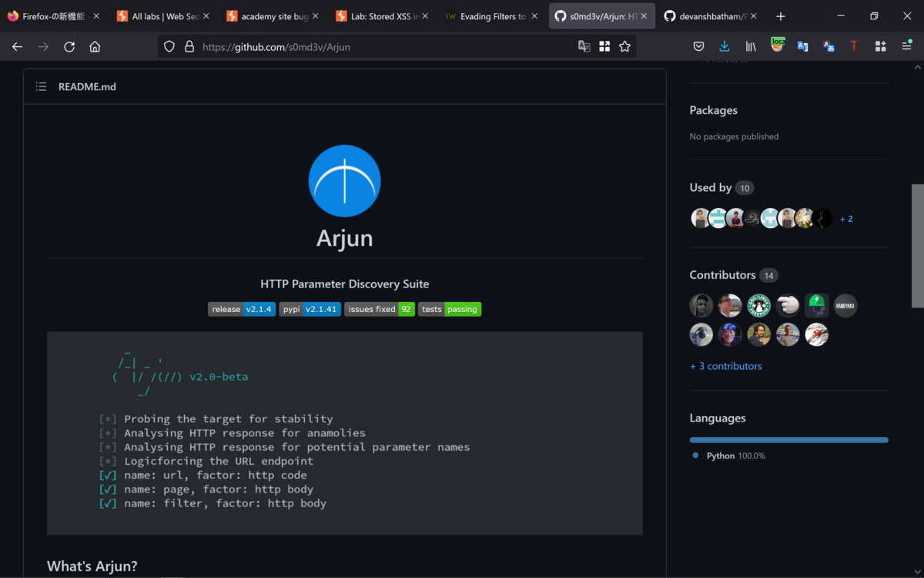Viewport: 924px width, 578px height.
Task: Click 'No packages published' text
Action: [734, 136]
